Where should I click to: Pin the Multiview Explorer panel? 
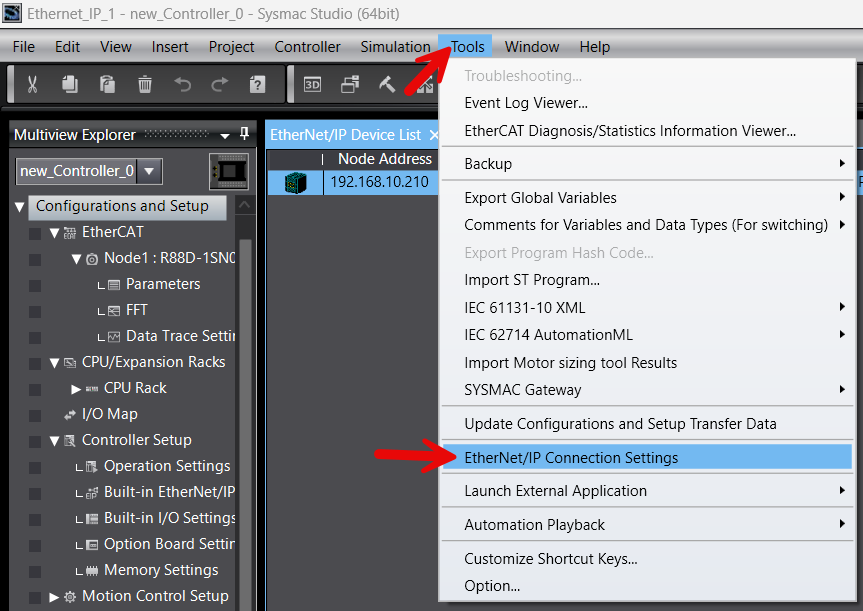pos(244,134)
